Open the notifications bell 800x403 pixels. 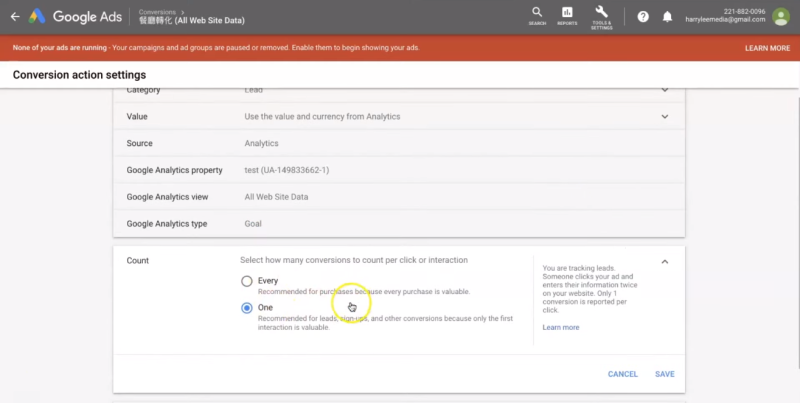click(x=667, y=17)
